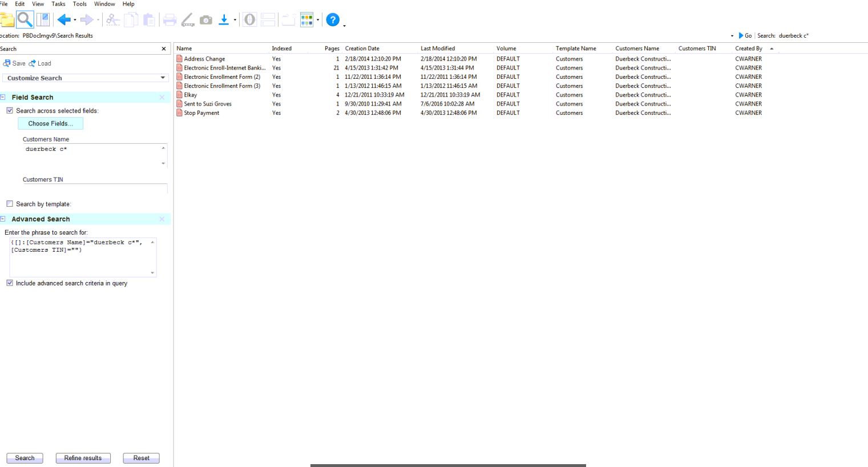The image size is (868, 467).
Task: Click the camera Snapshot toolbar icon
Action: pyautogui.click(x=206, y=20)
